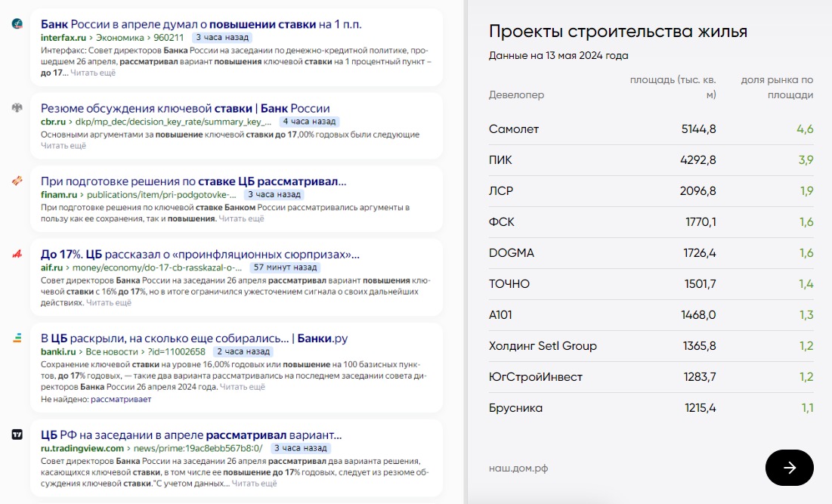This screenshot has height=504, width=832.
Task: Click the 'наш.дом.рф' source label
Action: coord(518,468)
